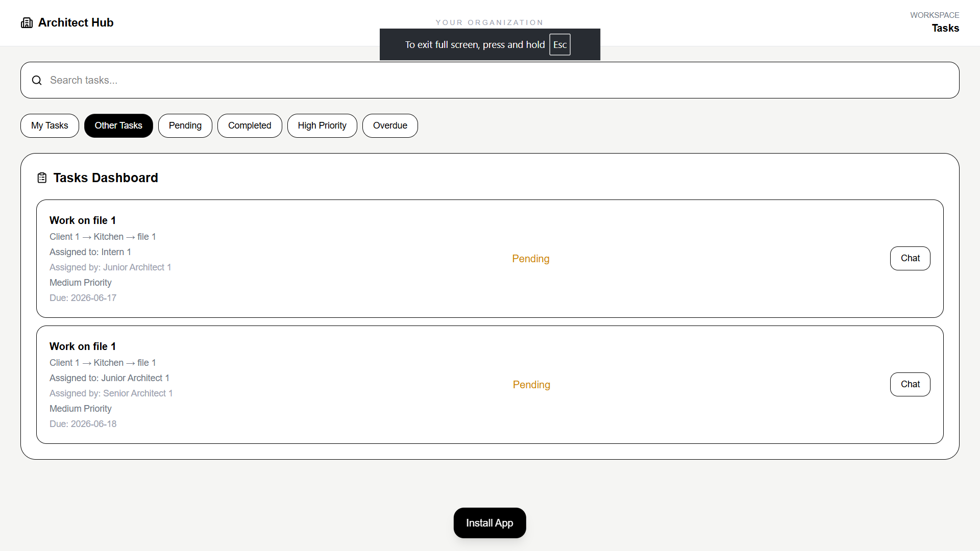Click 'Assigned to: Junior Architect 1' text
This screenshot has height=551, width=980.
coord(109,378)
